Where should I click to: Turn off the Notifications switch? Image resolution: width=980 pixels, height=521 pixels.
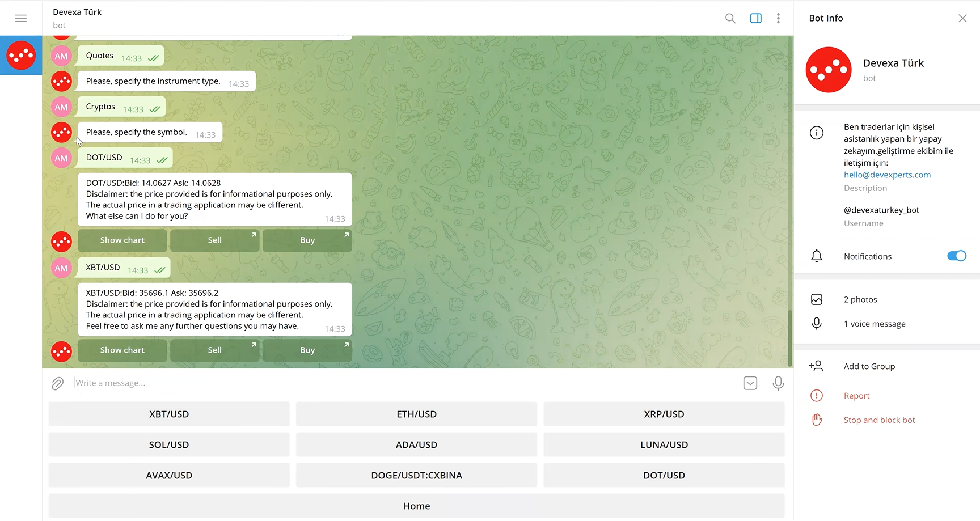(957, 256)
